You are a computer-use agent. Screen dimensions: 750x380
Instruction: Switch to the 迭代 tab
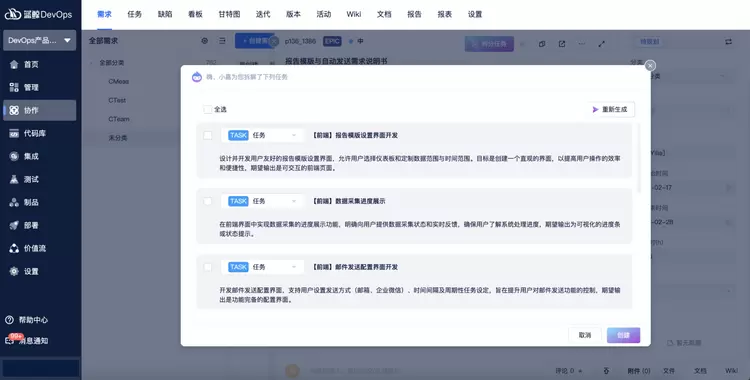pos(263,14)
